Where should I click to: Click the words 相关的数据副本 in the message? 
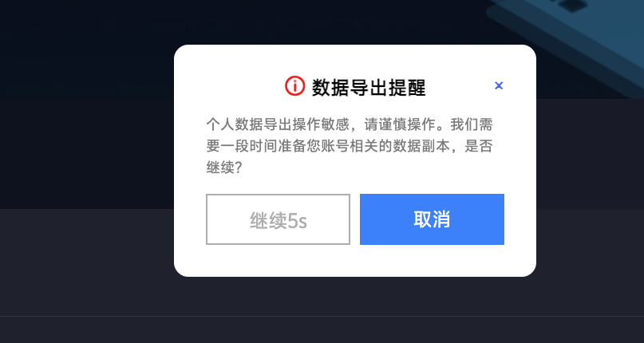(x=400, y=146)
